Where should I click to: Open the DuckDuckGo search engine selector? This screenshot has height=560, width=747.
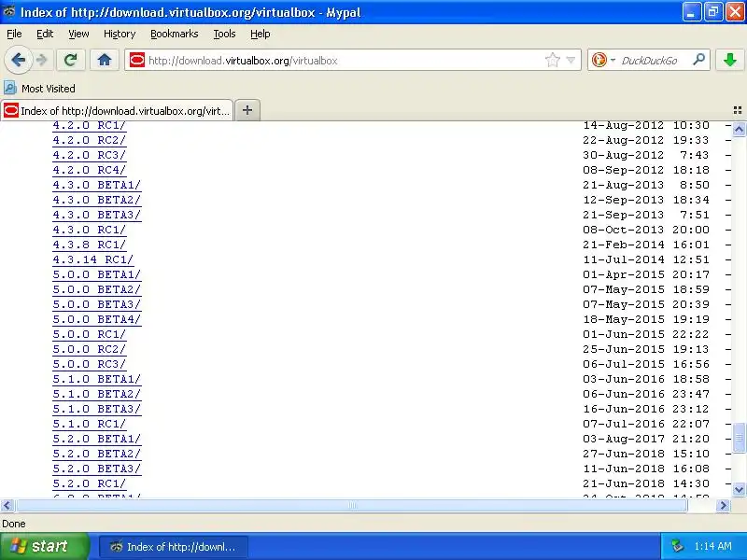pyautogui.click(x=603, y=60)
